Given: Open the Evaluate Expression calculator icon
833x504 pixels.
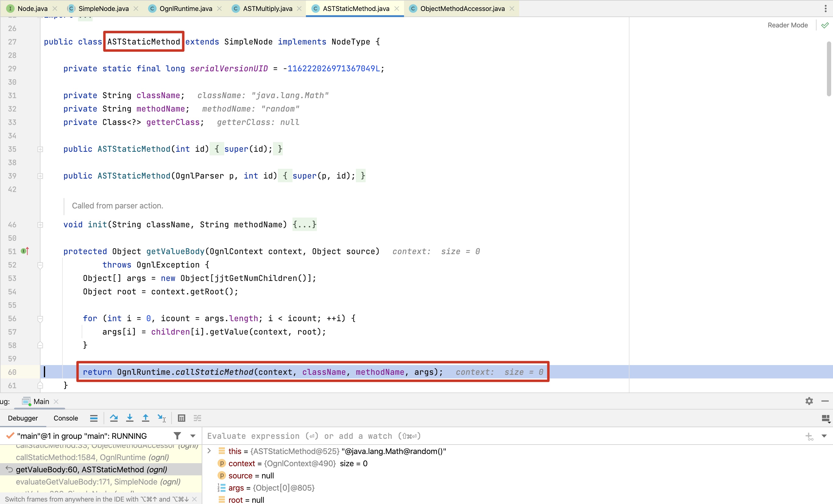Looking at the screenshot, I should [x=182, y=418].
